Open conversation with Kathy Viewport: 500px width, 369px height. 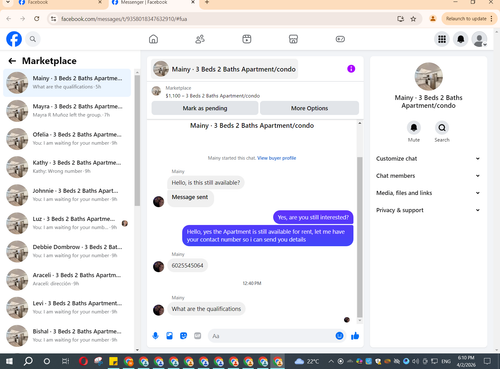67,167
